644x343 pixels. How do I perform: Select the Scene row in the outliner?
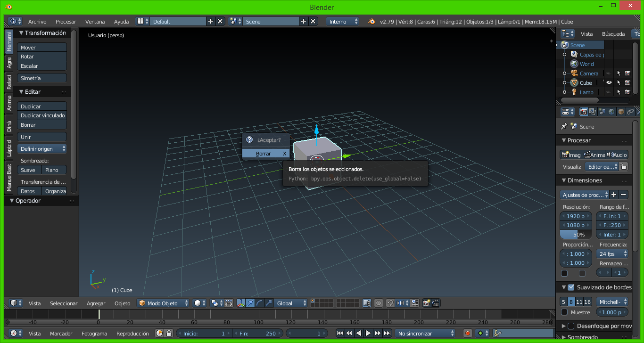pos(580,45)
